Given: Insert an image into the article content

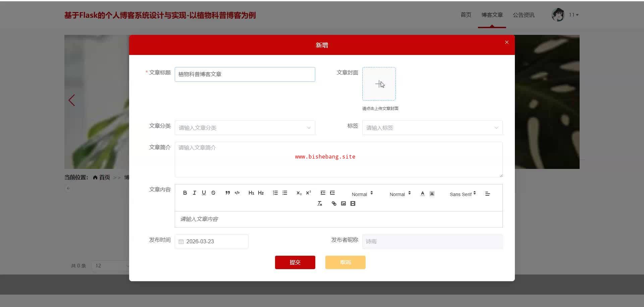Looking at the screenshot, I should pos(343,203).
